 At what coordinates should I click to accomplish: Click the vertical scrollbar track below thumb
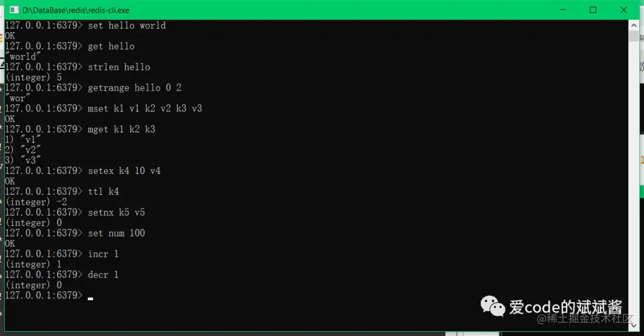point(633,181)
